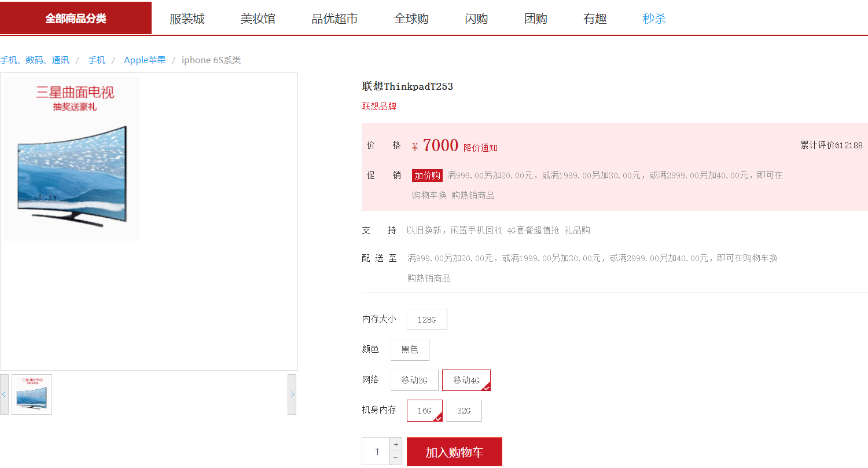868x468 pixels.
Task: Open the 全部商品分类 category menu
Action: click(x=76, y=18)
